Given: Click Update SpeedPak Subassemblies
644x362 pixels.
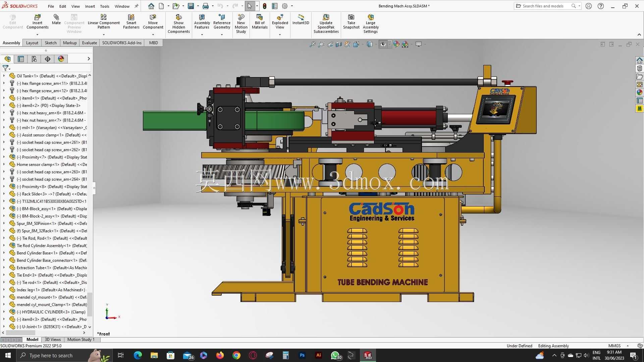Looking at the screenshot, I should coord(326,23).
